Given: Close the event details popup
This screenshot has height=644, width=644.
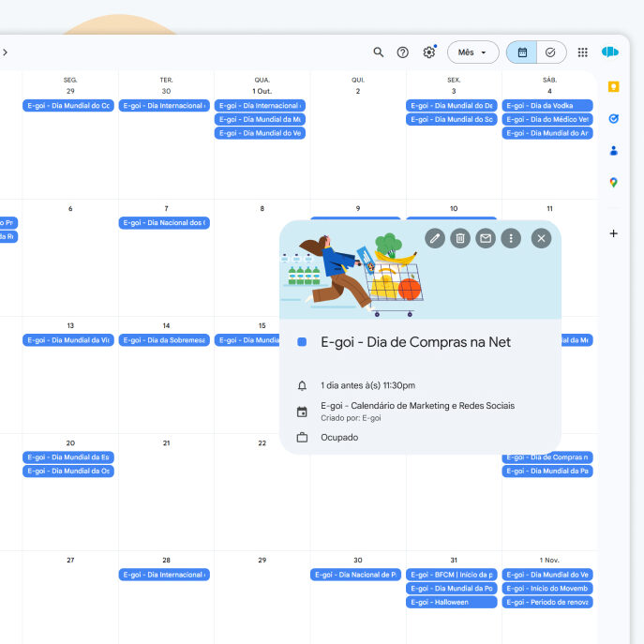Looking at the screenshot, I should 541,238.
